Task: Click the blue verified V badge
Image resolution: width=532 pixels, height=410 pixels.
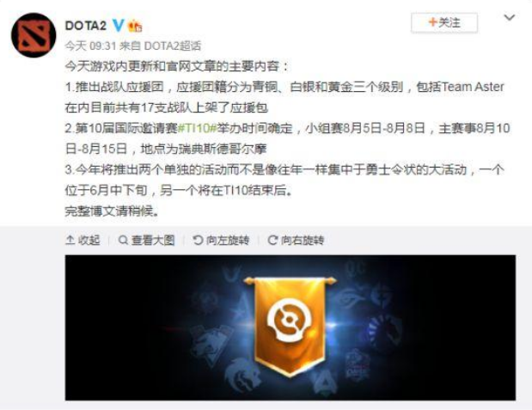Action: point(118,25)
